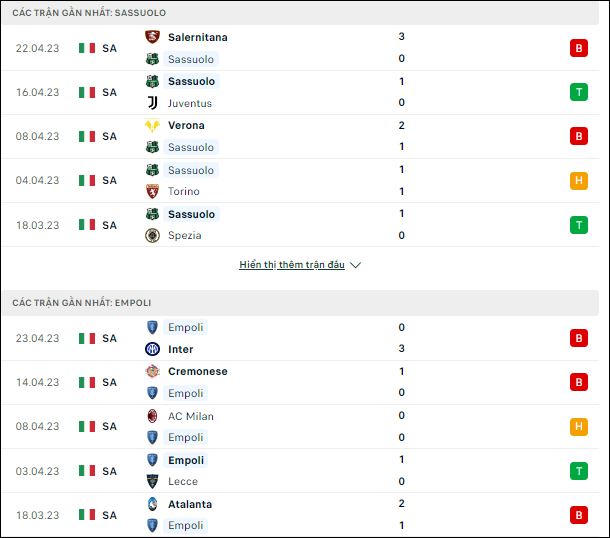
Task: Click the Empoli name in Lecce match
Action: click(x=186, y=460)
